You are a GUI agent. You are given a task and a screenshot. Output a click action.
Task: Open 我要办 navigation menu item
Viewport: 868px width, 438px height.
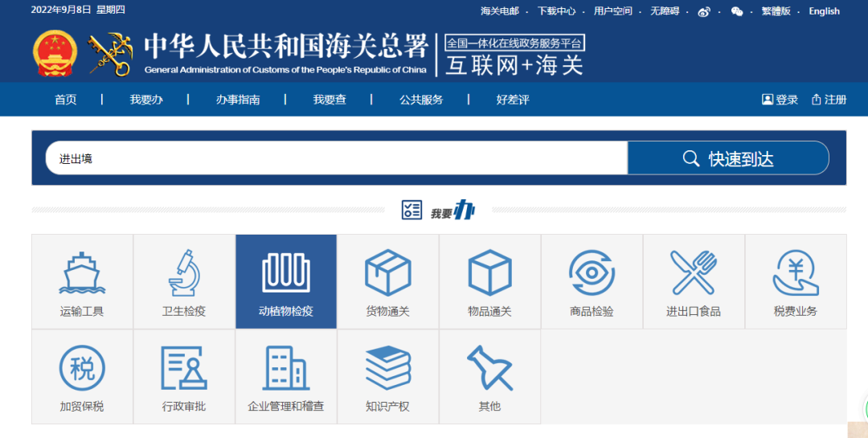click(x=146, y=100)
